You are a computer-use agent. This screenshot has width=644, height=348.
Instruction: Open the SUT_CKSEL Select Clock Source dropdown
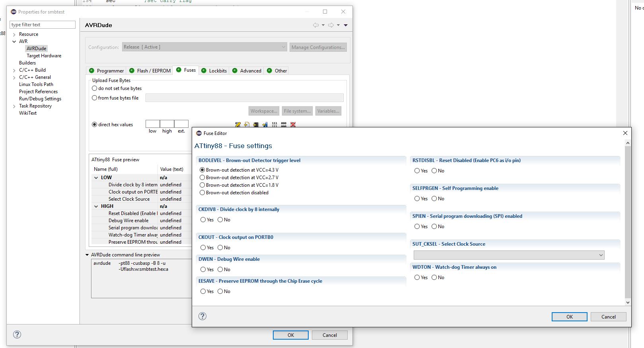509,255
